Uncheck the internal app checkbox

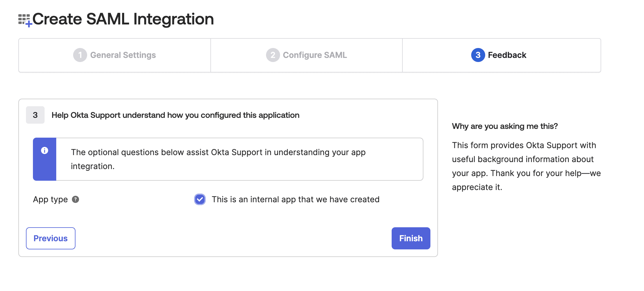coord(200,199)
